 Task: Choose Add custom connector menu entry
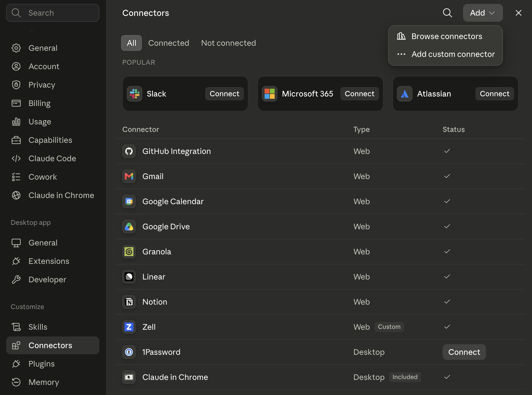pyautogui.click(x=445, y=54)
